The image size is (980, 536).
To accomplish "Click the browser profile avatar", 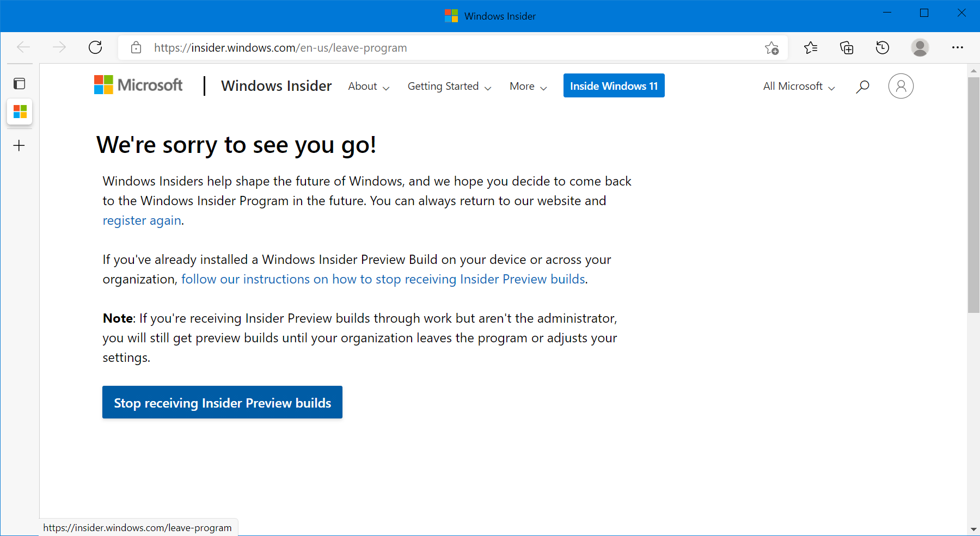I will 920,48.
